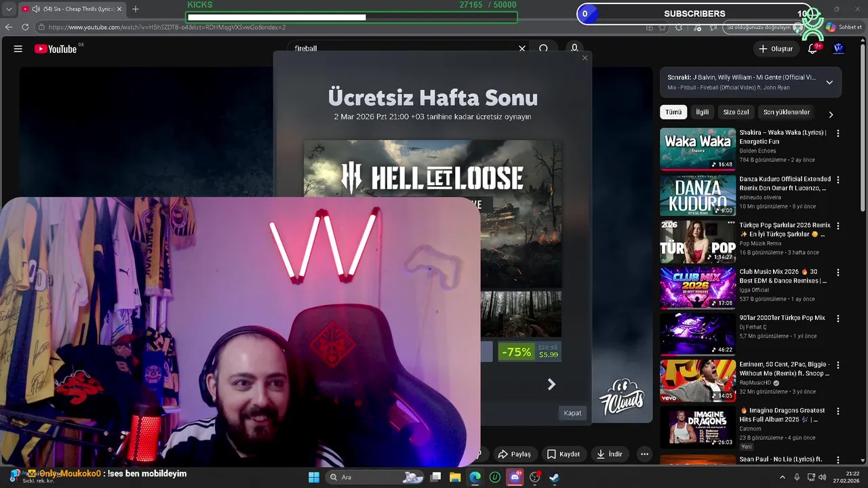Close the Steam free weekend popup with X
Viewport: 868px width, 488px height.
[585, 58]
